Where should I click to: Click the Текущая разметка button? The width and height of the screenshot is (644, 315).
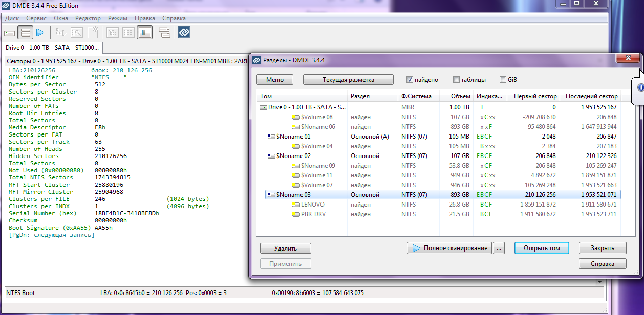point(348,80)
